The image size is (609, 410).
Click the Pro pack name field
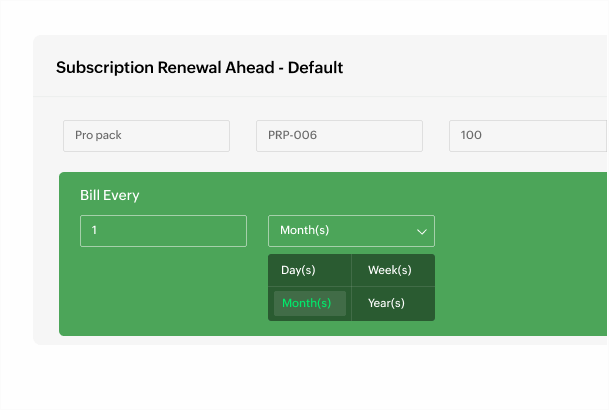[146, 136]
